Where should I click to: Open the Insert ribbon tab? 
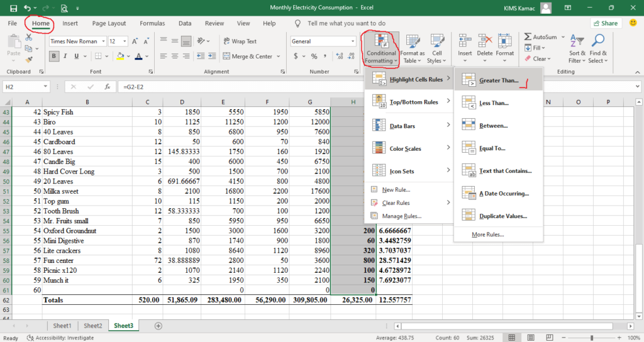(70, 23)
